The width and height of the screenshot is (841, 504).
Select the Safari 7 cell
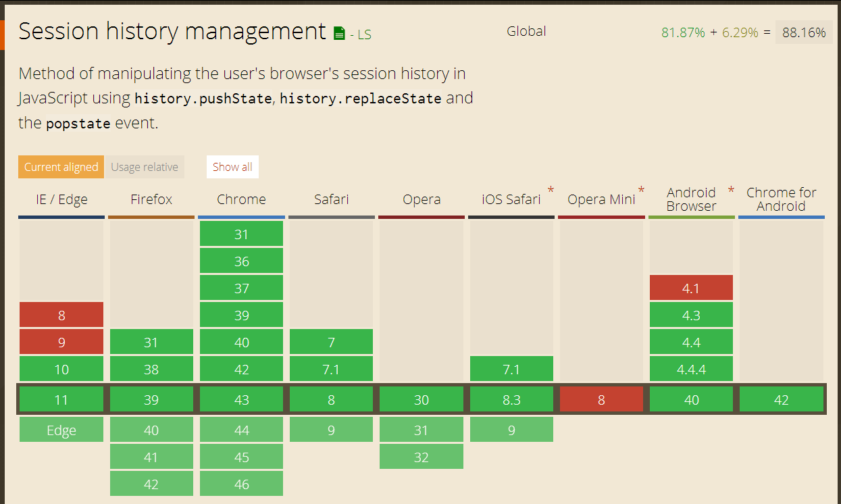(x=332, y=342)
